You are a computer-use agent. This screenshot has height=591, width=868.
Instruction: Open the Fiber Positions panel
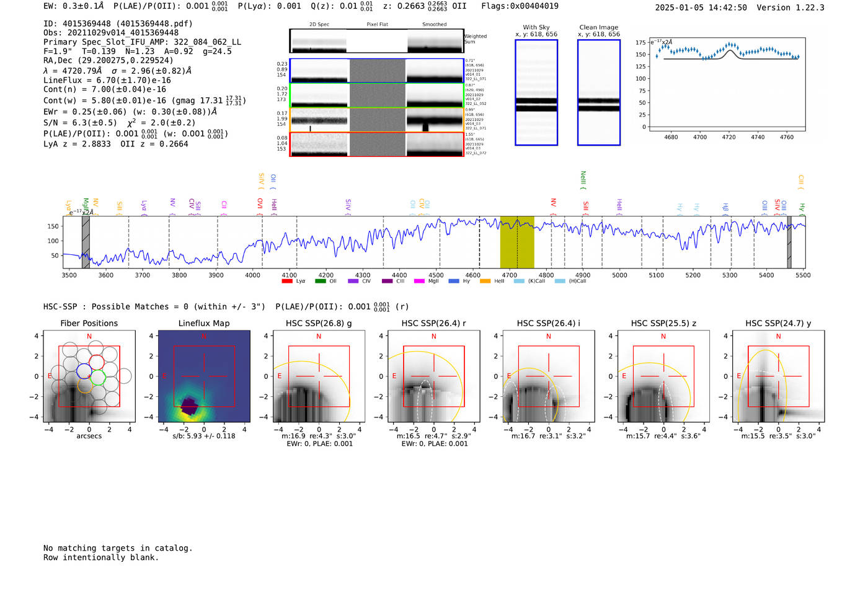coord(89,376)
